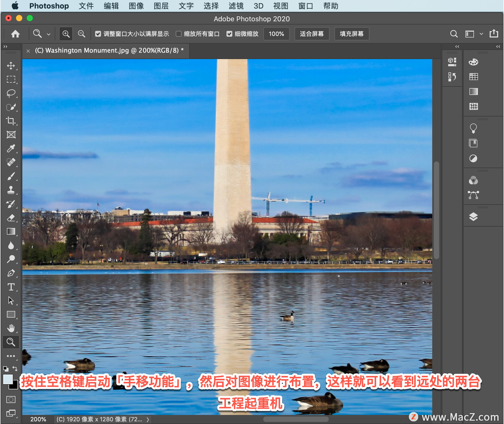504x424 pixels.
Task: Open the status bar info arrow menu
Action: point(148,420)
